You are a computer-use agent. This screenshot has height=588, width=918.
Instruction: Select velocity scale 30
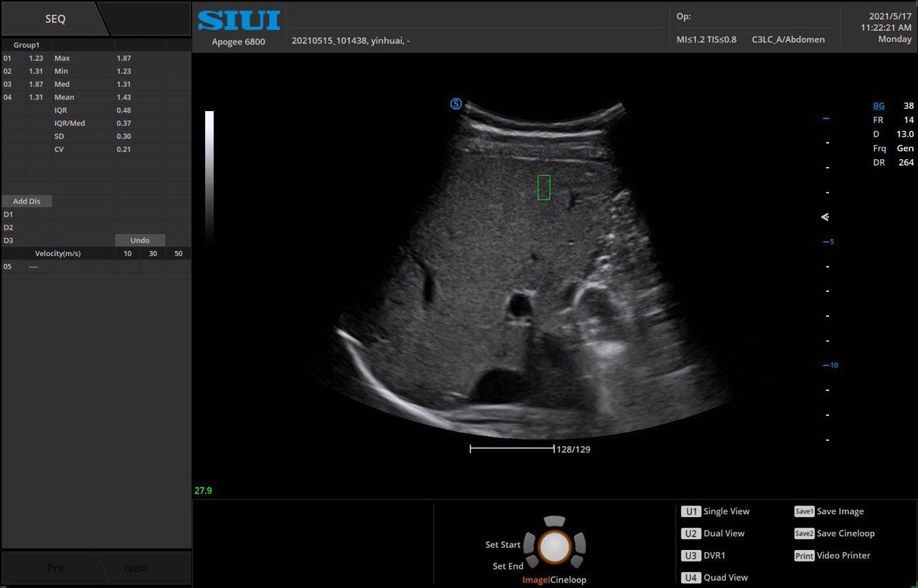pos(153,254)
